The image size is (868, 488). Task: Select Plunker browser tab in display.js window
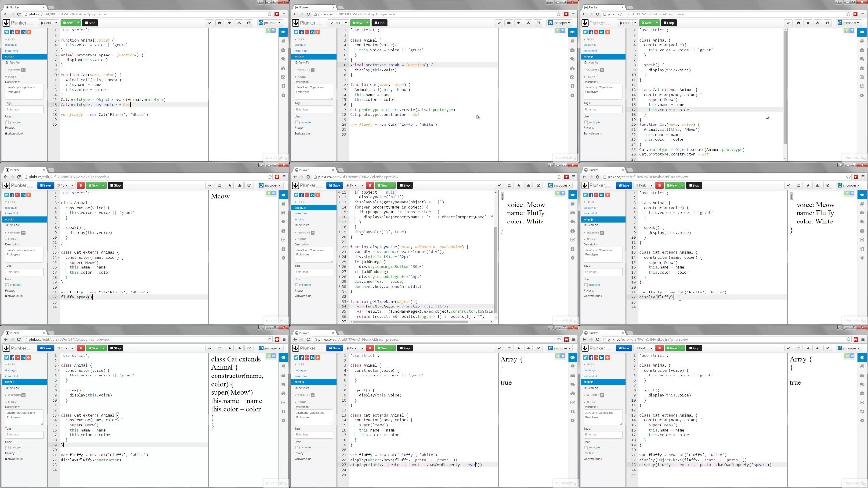pyautogui.click(x=314, y=170)
